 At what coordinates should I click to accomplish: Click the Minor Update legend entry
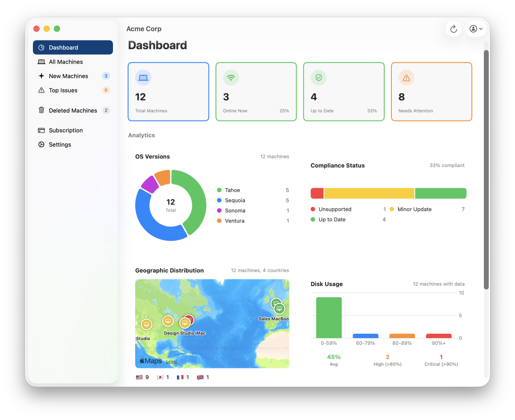[x=427, y=210]
